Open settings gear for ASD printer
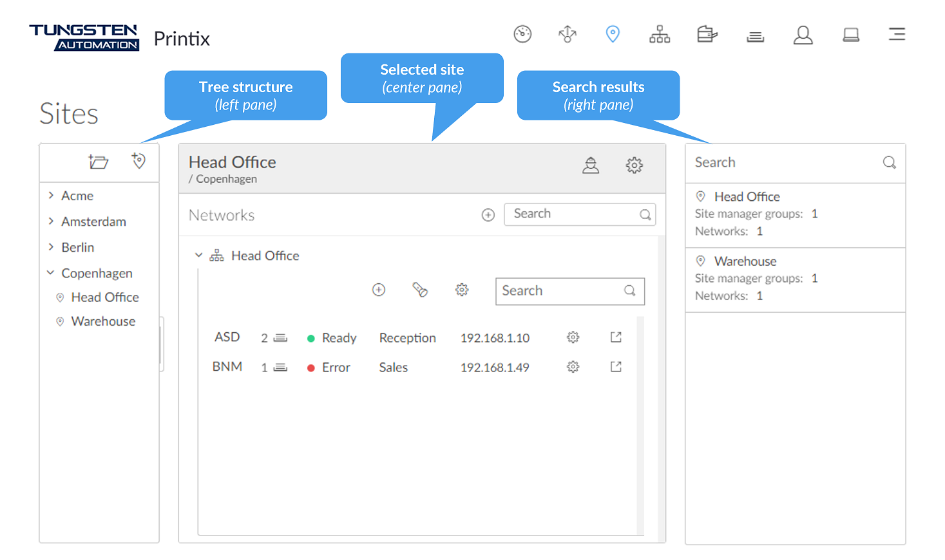 pos(573,337)
